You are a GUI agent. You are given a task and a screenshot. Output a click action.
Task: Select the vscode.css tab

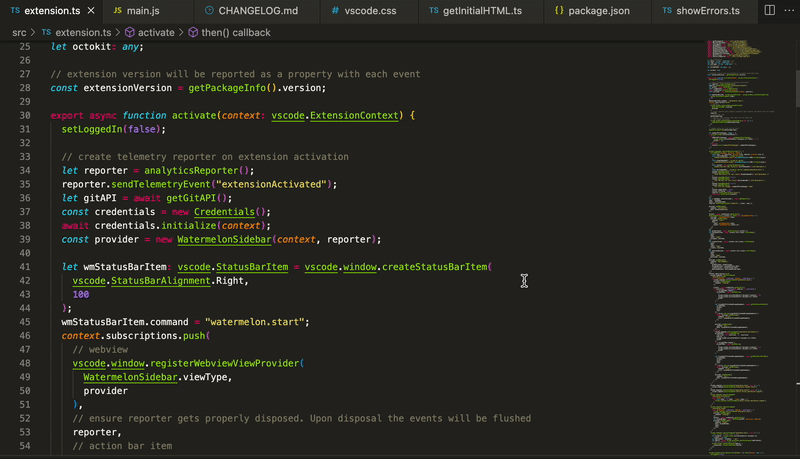[366, 10]
